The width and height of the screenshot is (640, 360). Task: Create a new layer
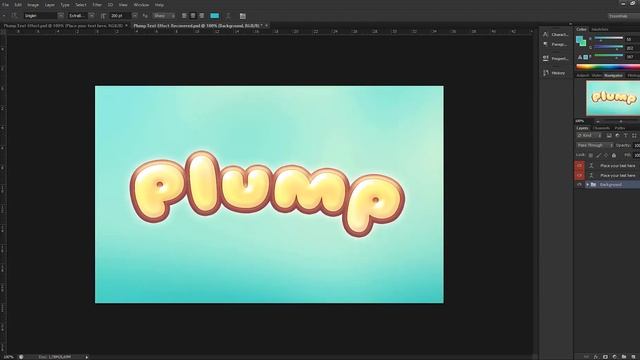click(633, 357)
